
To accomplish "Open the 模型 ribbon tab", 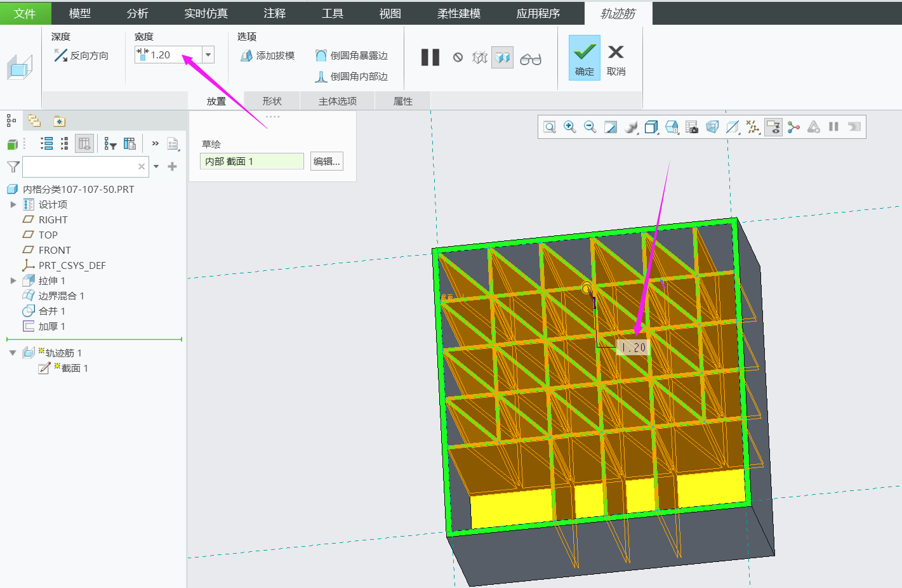I will click(79, 13).
